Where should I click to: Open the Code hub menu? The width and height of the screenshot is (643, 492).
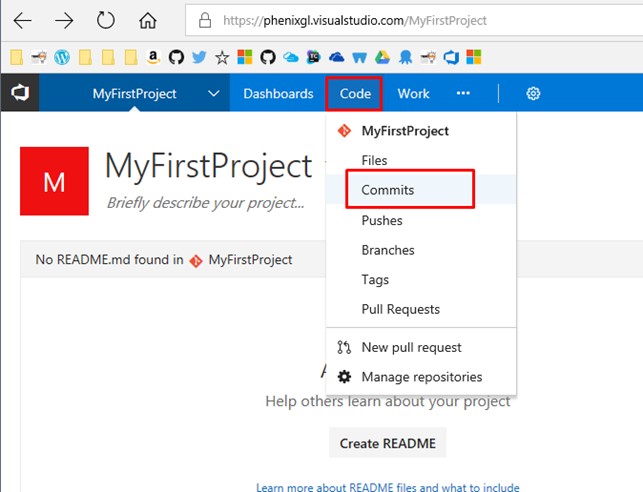click(355, 93)
